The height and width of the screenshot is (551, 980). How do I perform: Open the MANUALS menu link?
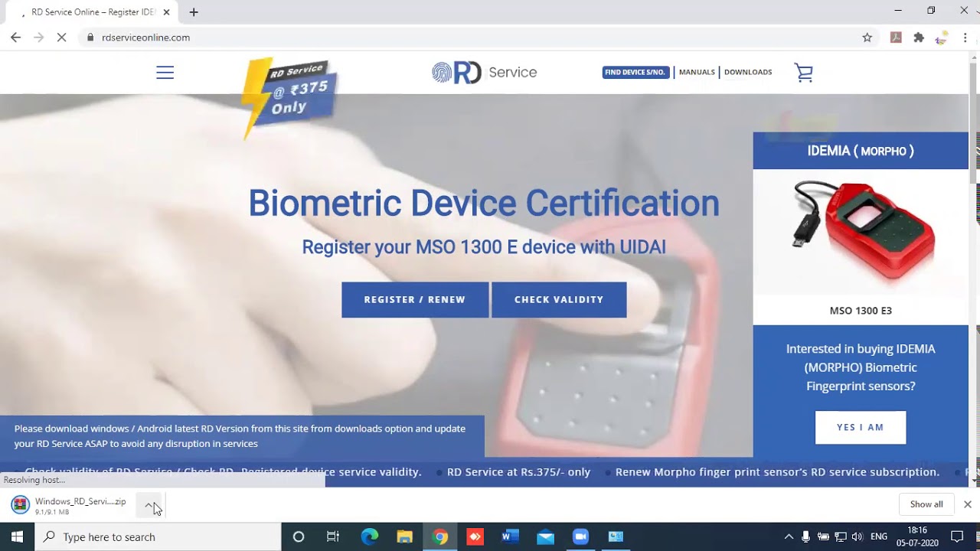[697, 72]
